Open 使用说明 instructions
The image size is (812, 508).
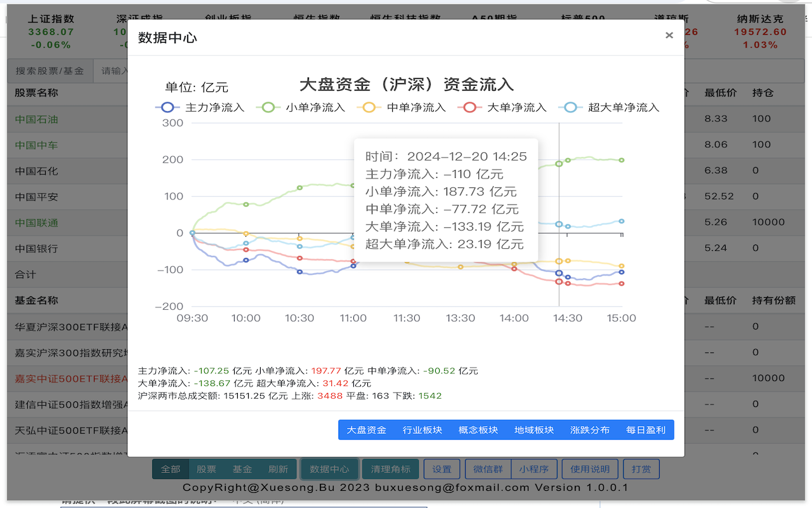(x=590, y=469)
